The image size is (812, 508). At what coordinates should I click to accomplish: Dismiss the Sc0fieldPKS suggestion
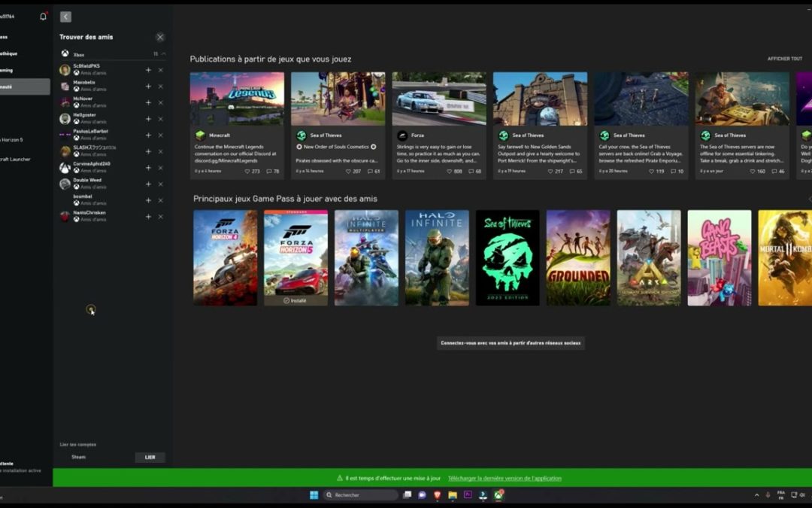[161, 70]
